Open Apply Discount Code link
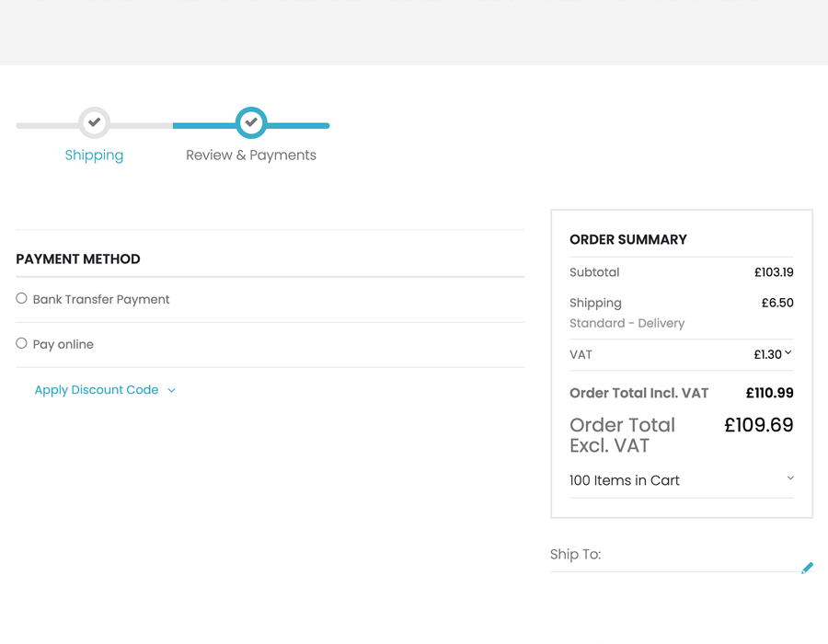Screen dimensions: 828x644 [x=97, y=390]
